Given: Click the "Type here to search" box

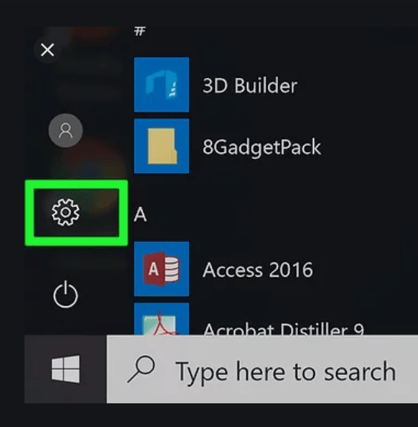Looking at the screenshot, I should [262, 369].
